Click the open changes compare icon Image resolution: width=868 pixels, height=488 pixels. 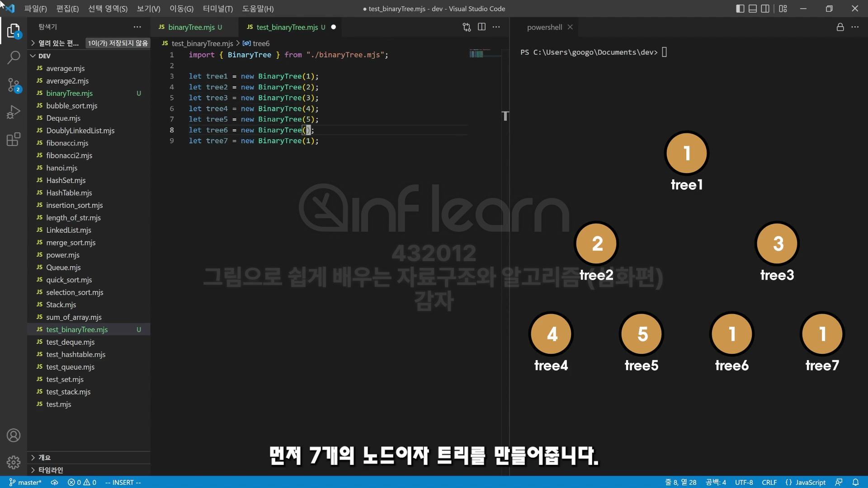(x=467, y=27)
